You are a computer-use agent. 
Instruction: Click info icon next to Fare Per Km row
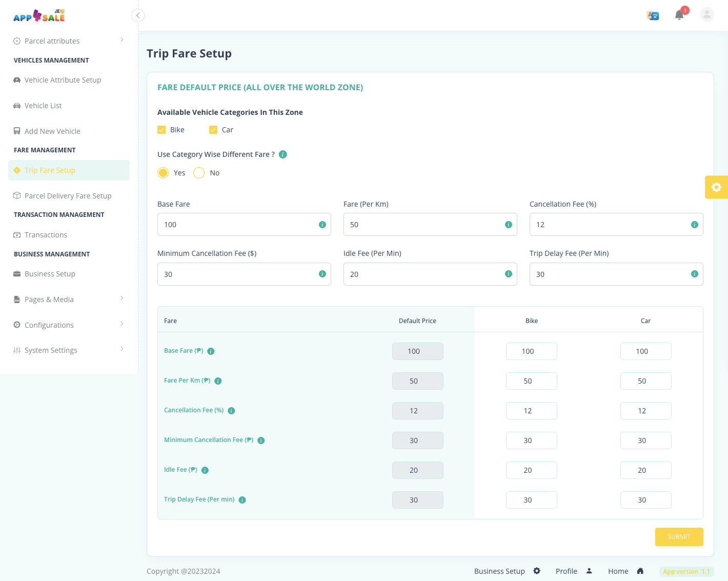click(218, 381)
